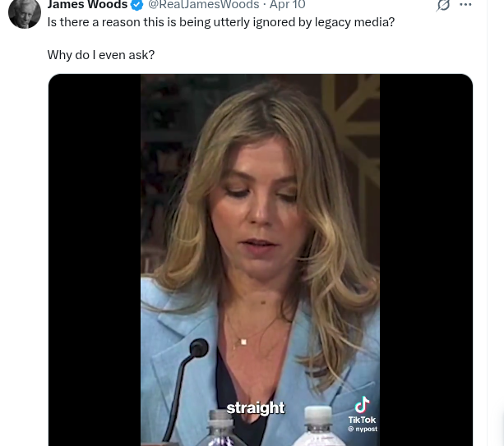
Task: Click the @nypost label under TikTok logo
Action: pyautogui.click(x=362, y=430)
